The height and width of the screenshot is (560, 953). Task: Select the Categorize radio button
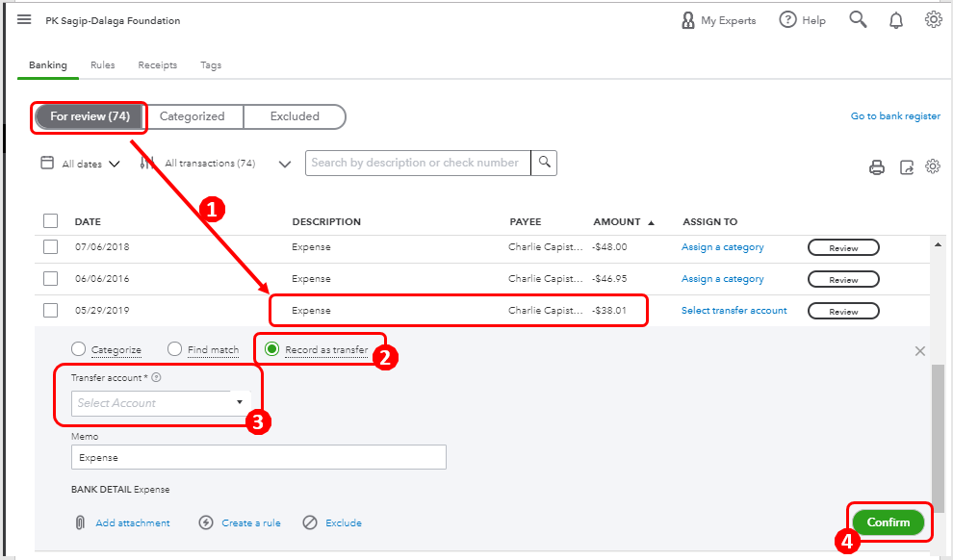pyautogui.click(x=78, y=349)
